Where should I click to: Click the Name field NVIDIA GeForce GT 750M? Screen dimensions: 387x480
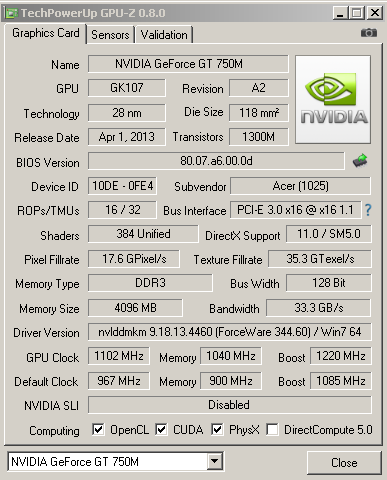(188, 64)
